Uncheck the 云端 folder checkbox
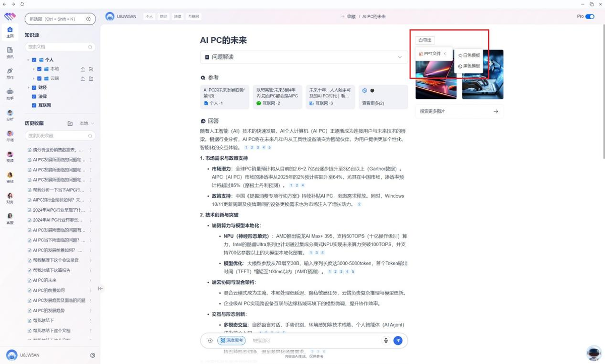 pyautogui.click(x=39, y=79)
